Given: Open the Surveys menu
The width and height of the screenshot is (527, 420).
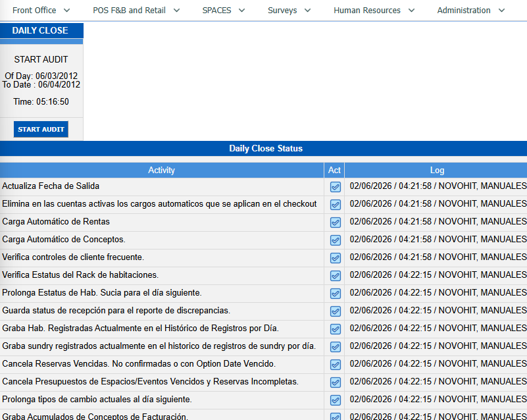Looking at the screenshot, I should pos(289,11).
